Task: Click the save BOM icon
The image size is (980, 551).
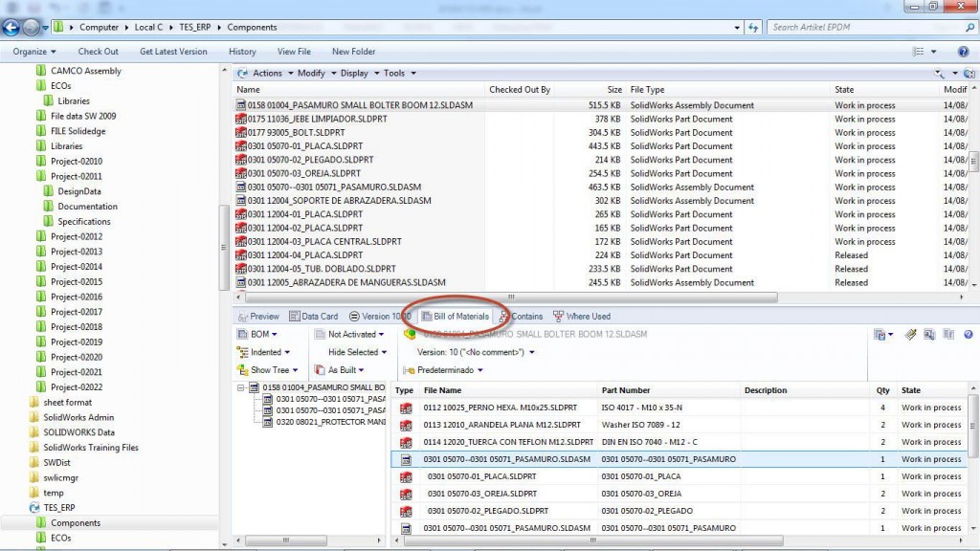Action: tap(880, 335)
